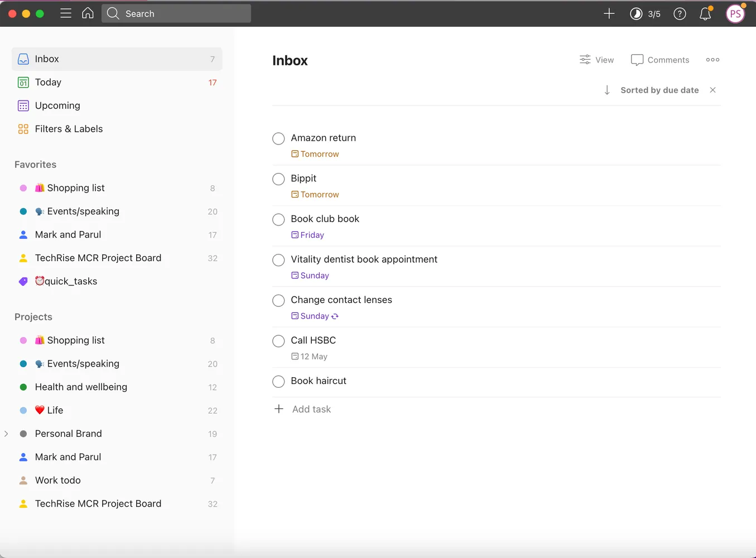Open the help question mark icon
This screenshot has width=756, height=558.
pos(680,14)
